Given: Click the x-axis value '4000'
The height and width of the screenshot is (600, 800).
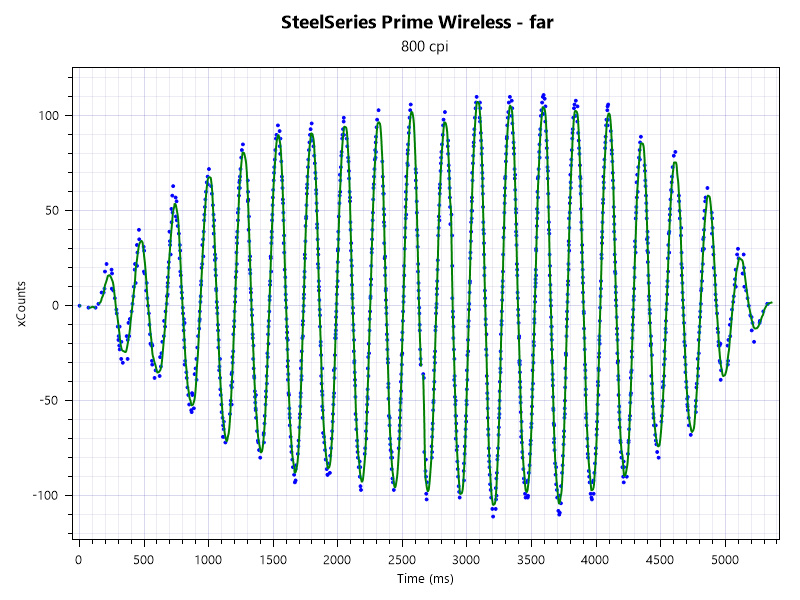Looking at the screenshot, I should pos(595,560).
